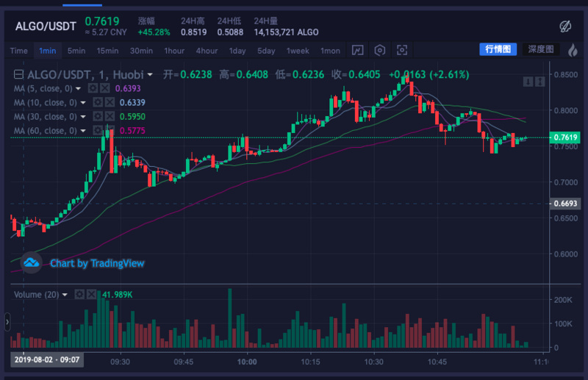Expand the left side panel arrow
Image resolution: width=588 pixels, height=380 pixels.
(7, 322)
